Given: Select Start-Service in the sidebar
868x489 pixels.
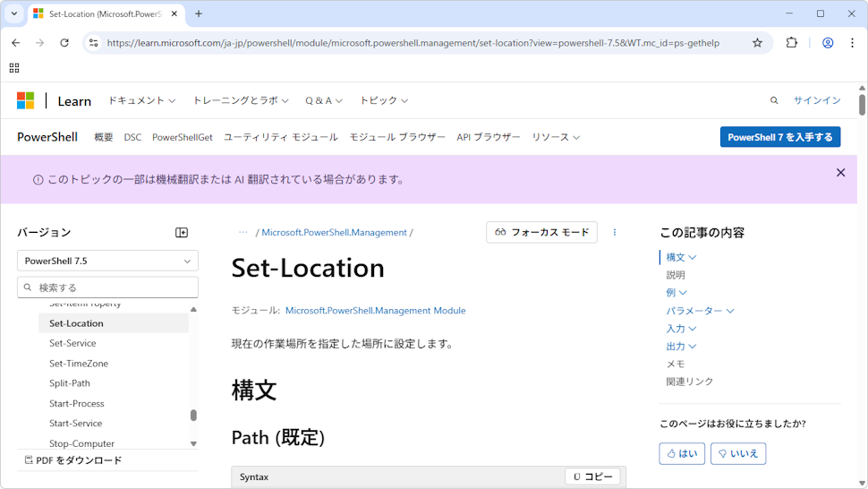Looking at the screenshot, I should tap(75, 423).
